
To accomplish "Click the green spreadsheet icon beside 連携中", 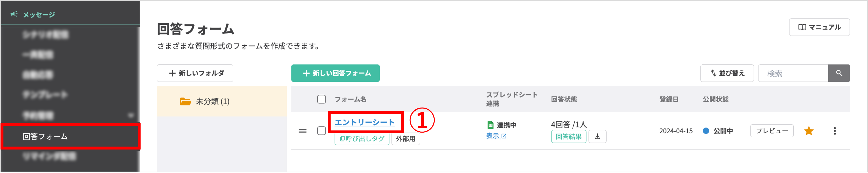I will (x=490, y=125).
